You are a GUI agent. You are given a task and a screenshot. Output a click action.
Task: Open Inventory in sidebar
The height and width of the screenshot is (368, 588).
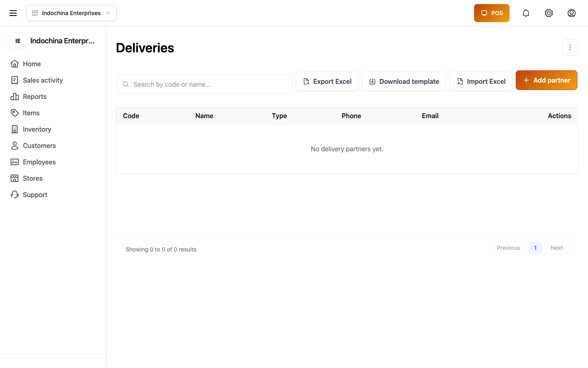[x=37, y=129]
